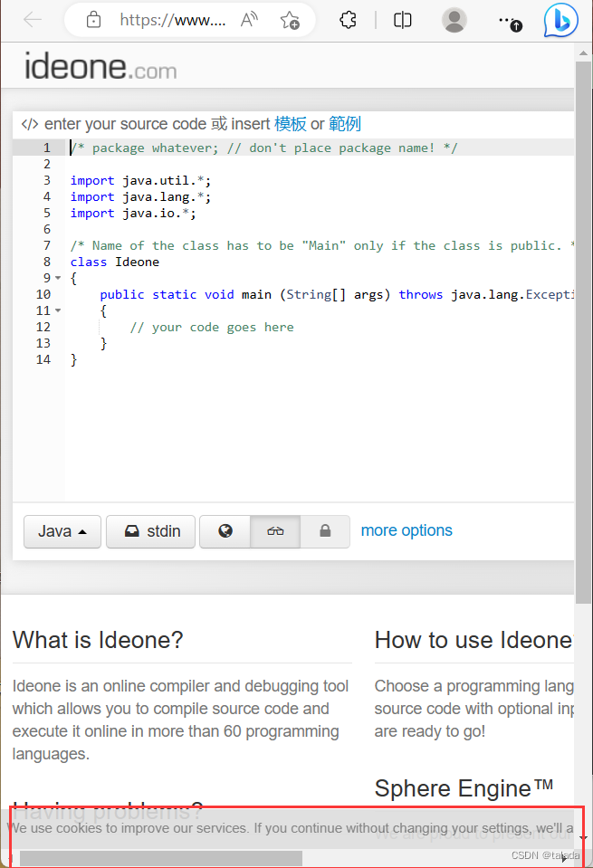Click 'import java.io.*;' on line 5
593x868 pixels.
click(133, 213)
